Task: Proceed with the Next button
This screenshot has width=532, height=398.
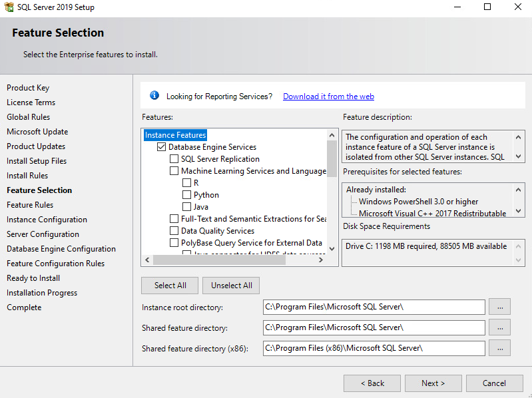Action: pos(433,383)
